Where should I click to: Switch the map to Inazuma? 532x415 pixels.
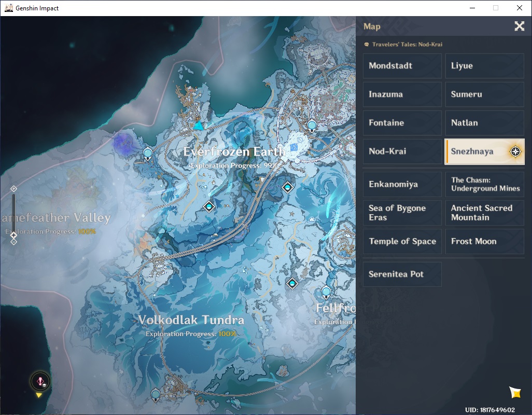(x=402, y=94)
